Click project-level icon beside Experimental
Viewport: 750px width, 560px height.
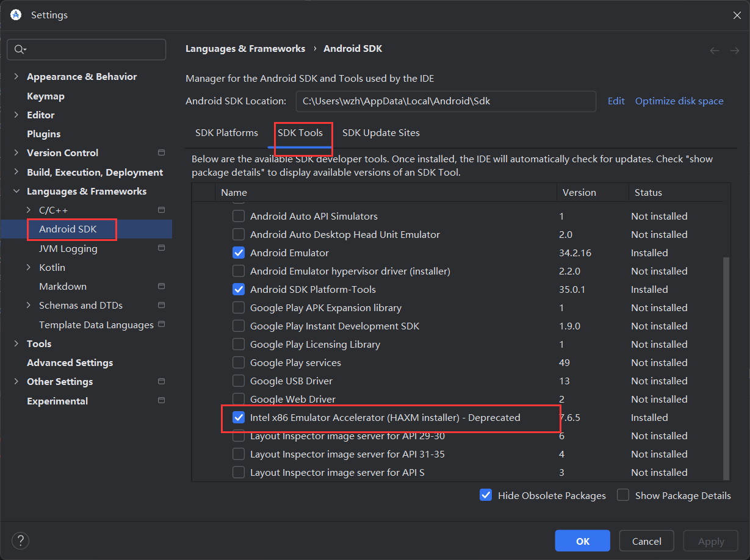coord(161,401)
